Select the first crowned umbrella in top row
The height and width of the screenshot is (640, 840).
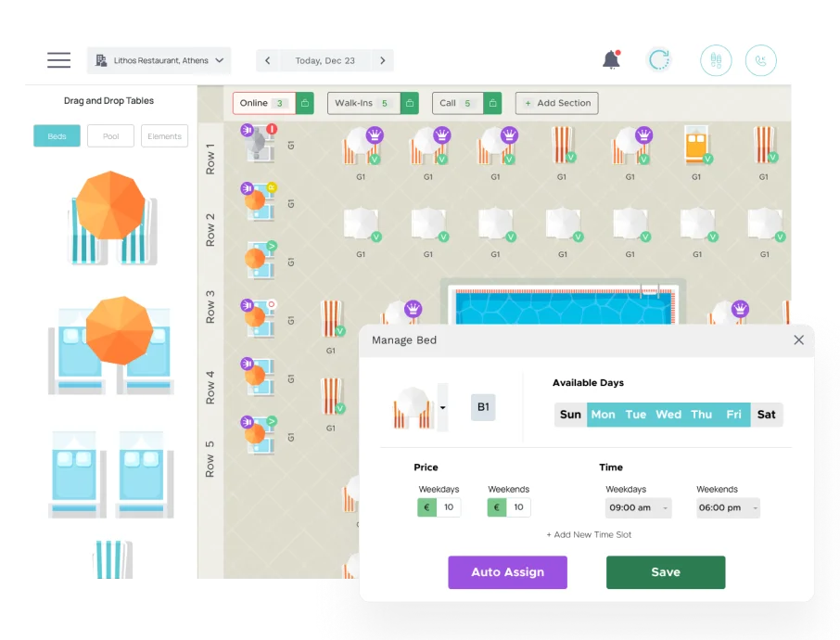(x=363, y=147)
